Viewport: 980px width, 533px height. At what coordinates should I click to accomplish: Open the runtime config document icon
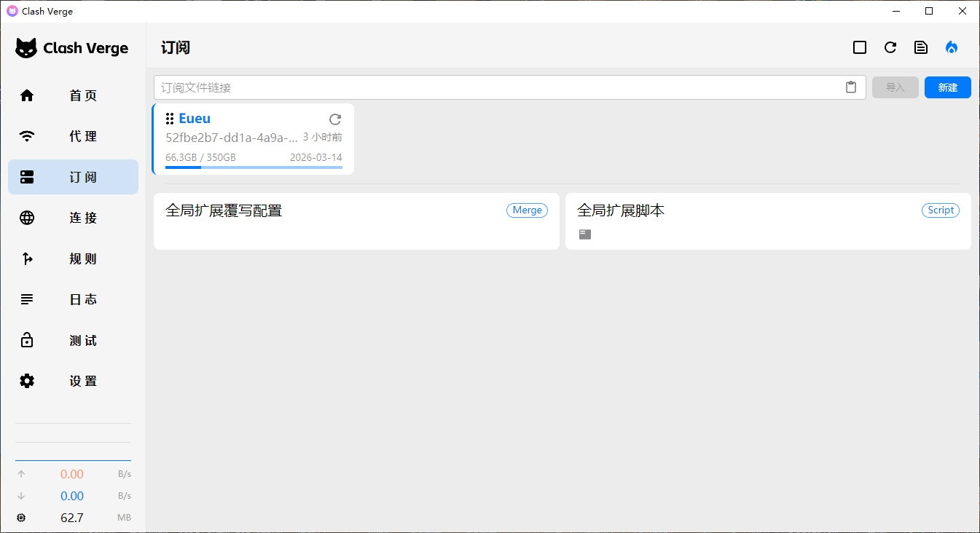[x=921, y=47]
